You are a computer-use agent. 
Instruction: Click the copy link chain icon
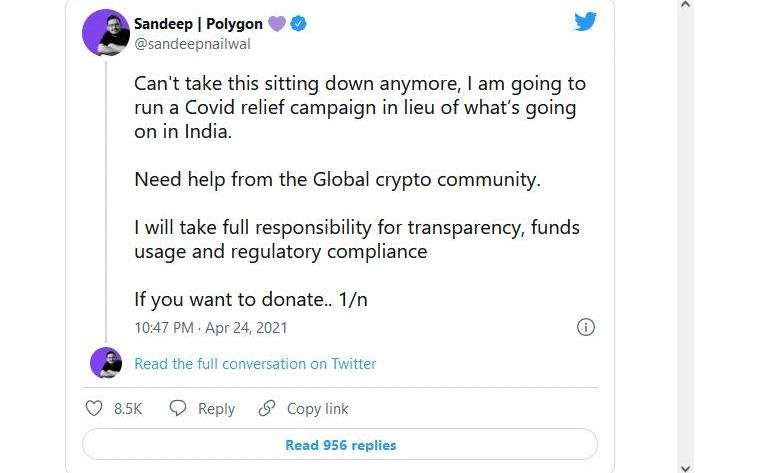[267, 408]
